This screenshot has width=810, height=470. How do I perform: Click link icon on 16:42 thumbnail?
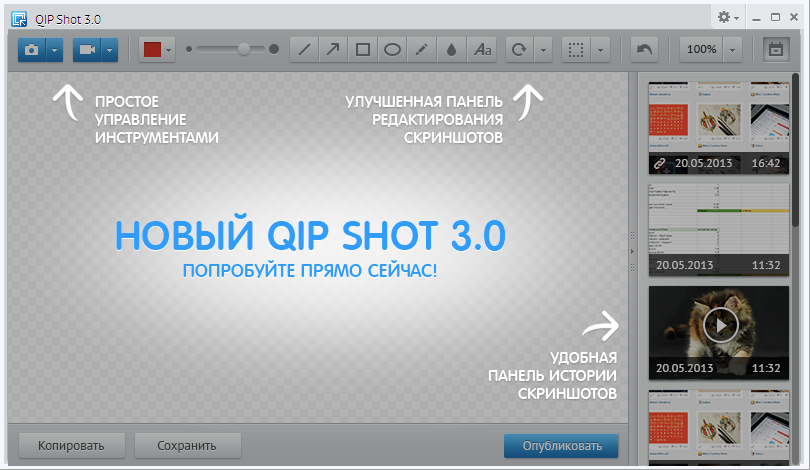tap(660, 164)
